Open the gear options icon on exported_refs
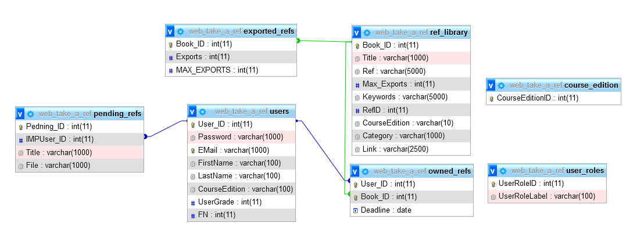This screenshot has height=226, width=644. point(180,31)
